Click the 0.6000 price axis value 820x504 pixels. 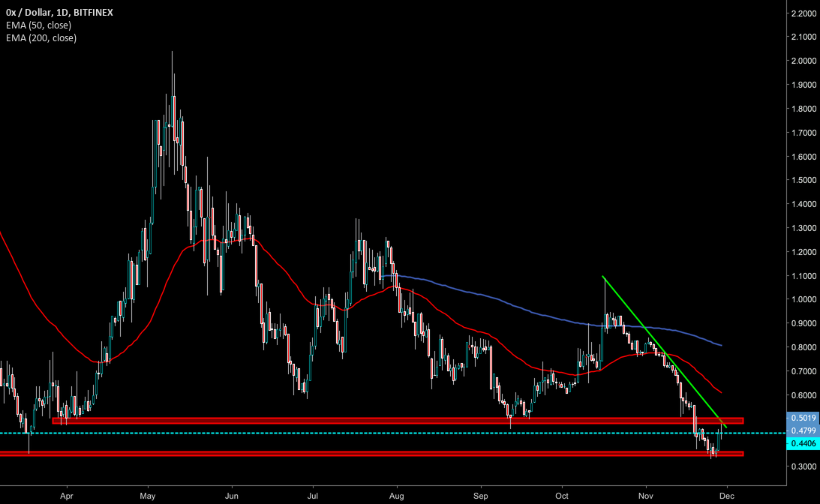(x=803, y=395)
